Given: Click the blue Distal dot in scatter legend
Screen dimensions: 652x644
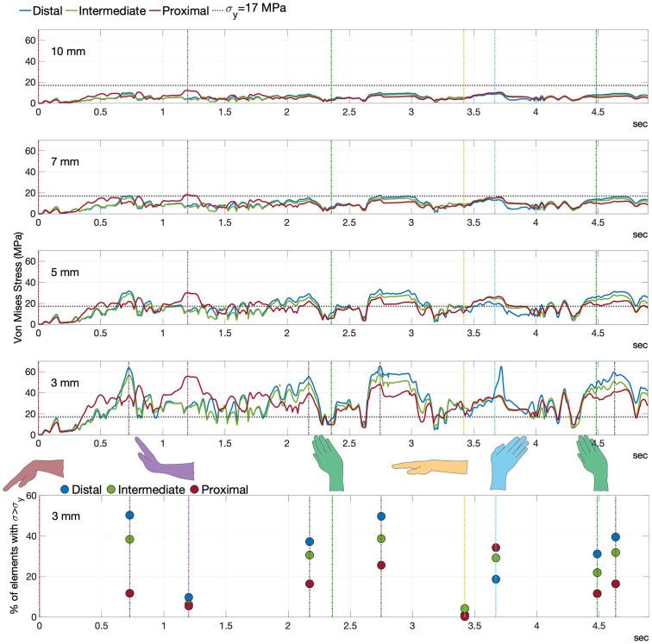Looking at the screenshot, I should coord(68,490).
